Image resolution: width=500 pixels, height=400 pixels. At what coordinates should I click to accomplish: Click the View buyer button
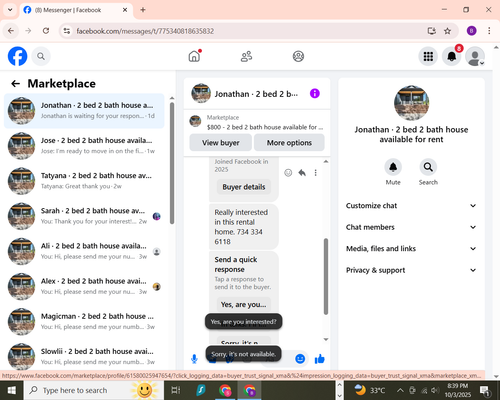point(221,143)
